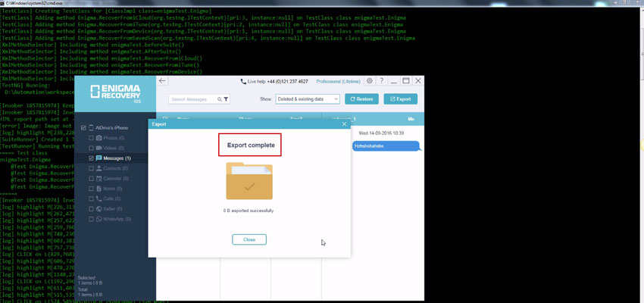Click the Me label in conversation header

pyautogui.click(x=411, y=119)
